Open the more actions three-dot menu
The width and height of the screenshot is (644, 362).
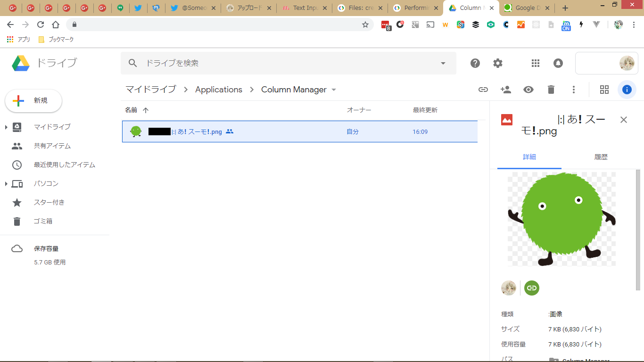[574, 90]
